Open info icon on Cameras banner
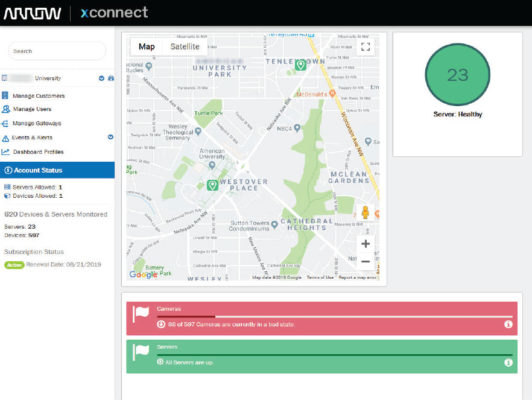Viewport: 532px width, 400px height. tap(508, 324)
